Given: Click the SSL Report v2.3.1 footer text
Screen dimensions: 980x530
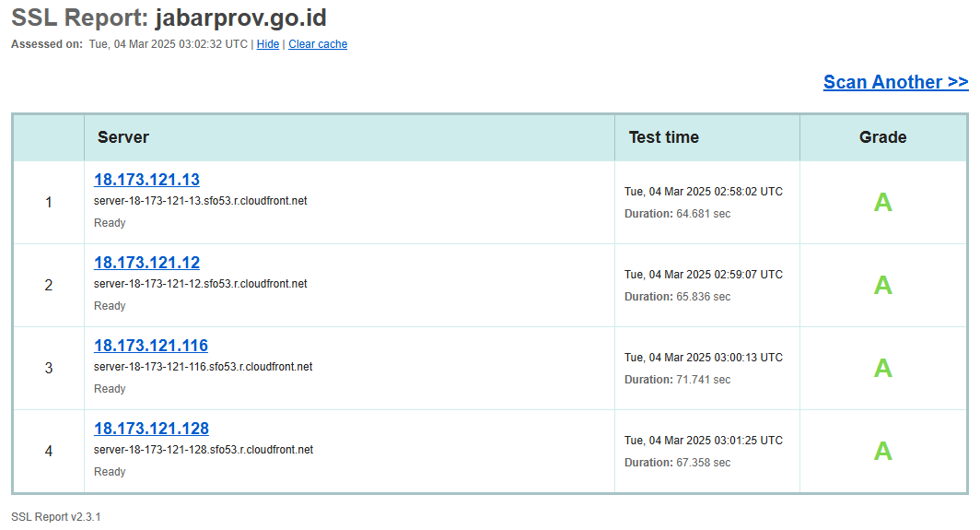Looking at the screenshot, I should click(x=56, y=517).
